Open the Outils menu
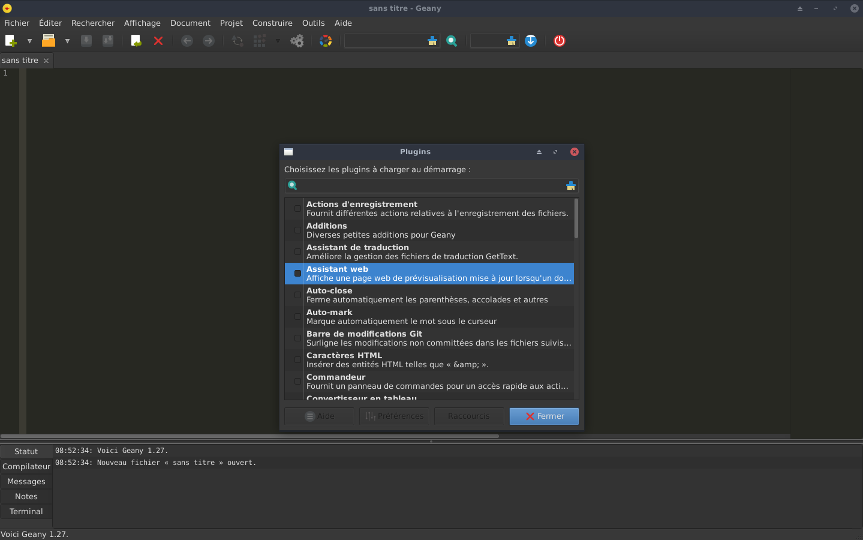The height and width of the screenshot is (540, 863). (313, 23)
